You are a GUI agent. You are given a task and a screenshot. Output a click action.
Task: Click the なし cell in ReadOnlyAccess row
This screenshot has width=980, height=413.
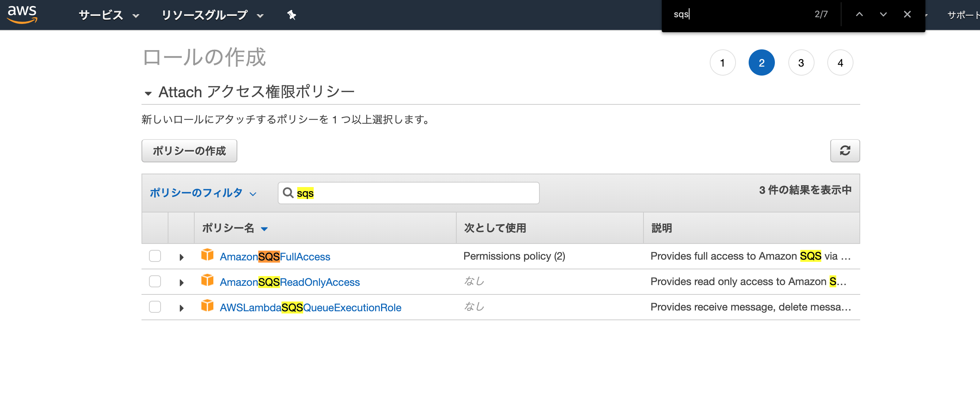(474, 281)
